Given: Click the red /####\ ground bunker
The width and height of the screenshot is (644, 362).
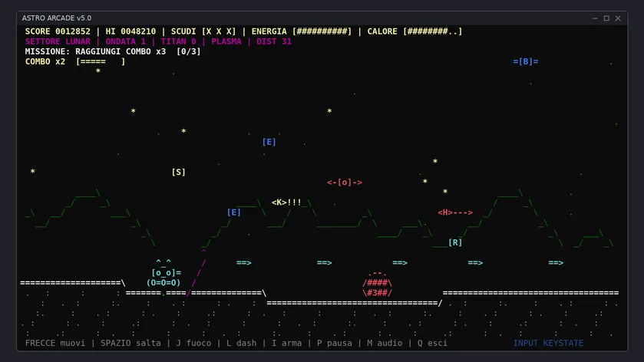Looking at the screenshot, I should (x=377, y=283).
